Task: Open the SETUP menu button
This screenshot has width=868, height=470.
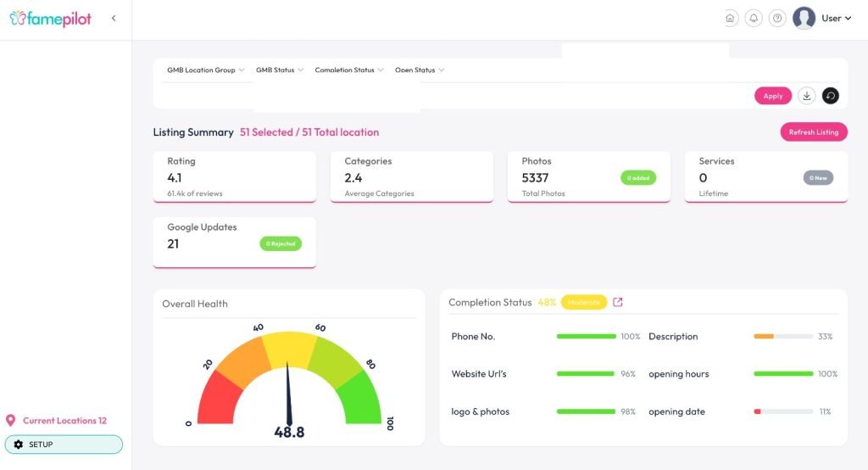Action: coord(64,445)
